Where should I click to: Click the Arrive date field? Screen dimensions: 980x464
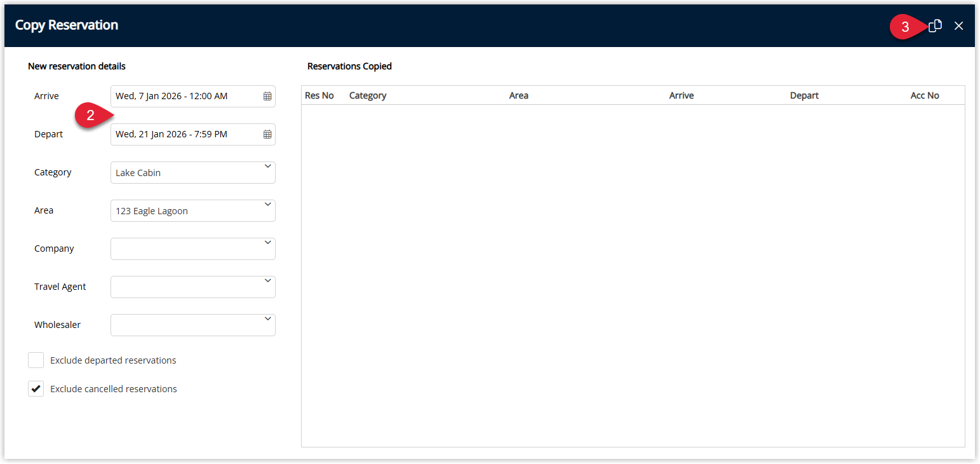[x=193, y=96]
